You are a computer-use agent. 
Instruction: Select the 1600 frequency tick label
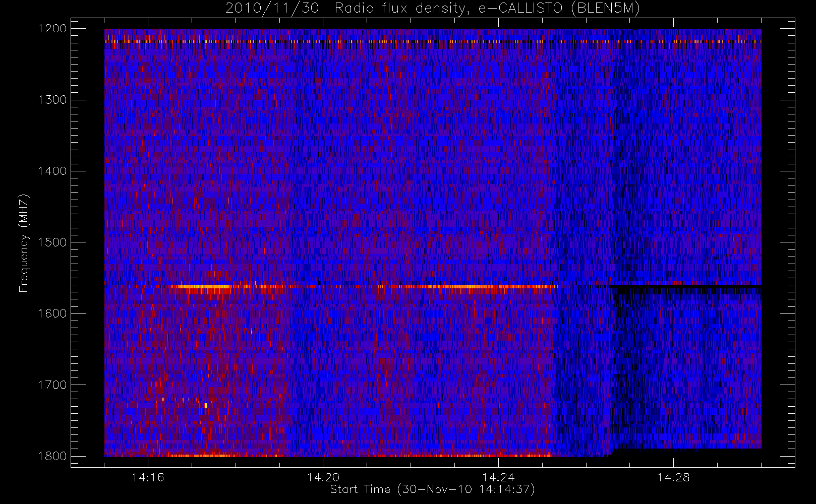coord(53,313)
